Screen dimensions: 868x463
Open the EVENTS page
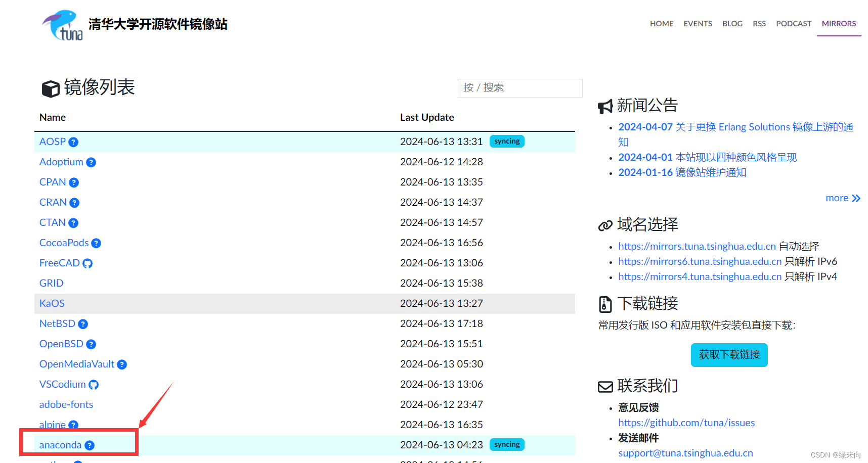coord(698,24)
